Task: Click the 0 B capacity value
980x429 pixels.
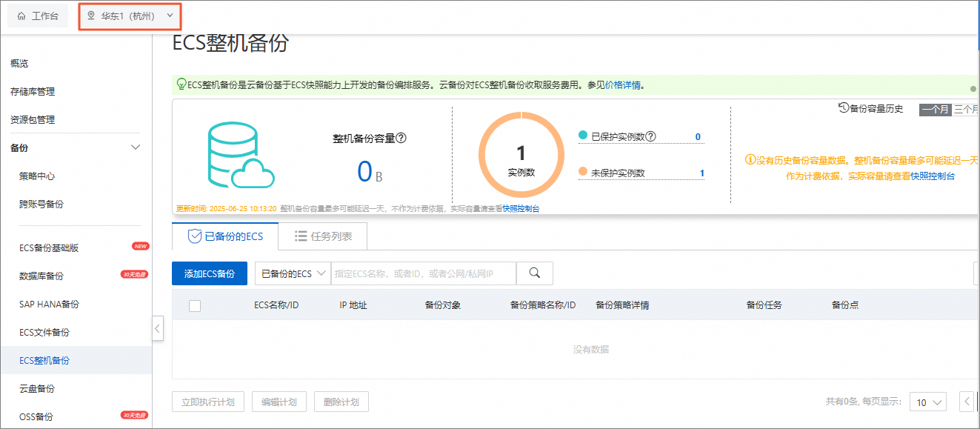Action: pyautogui.click(x=370, y=172)
